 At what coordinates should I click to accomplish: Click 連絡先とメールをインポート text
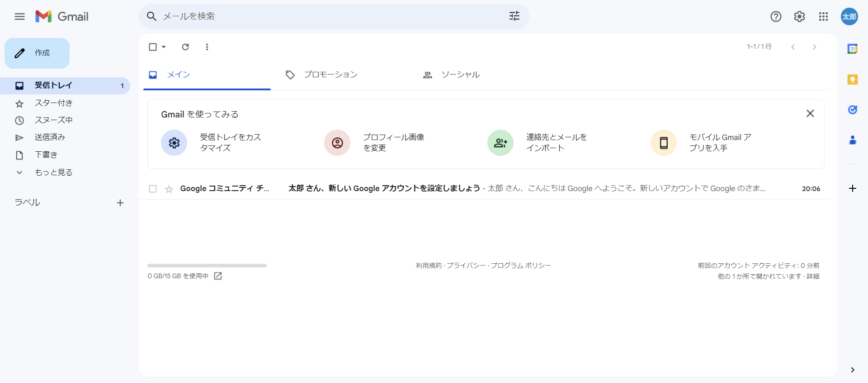[x=557, y=143]
